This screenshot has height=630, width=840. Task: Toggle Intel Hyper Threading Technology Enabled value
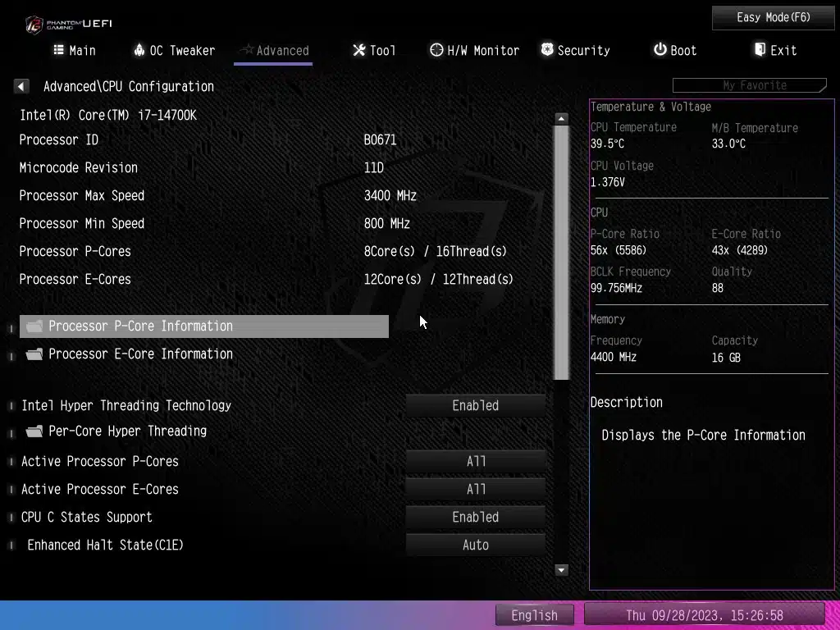476,405
